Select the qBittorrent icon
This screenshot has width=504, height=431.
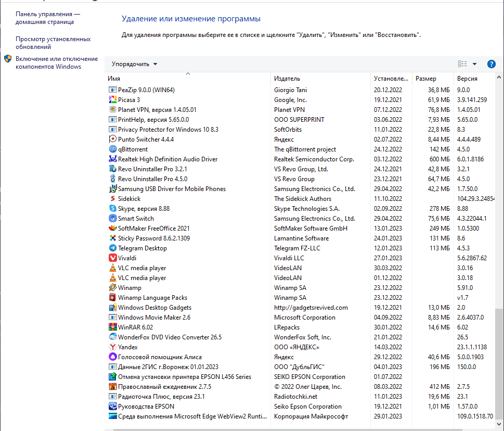pos(112,149)
